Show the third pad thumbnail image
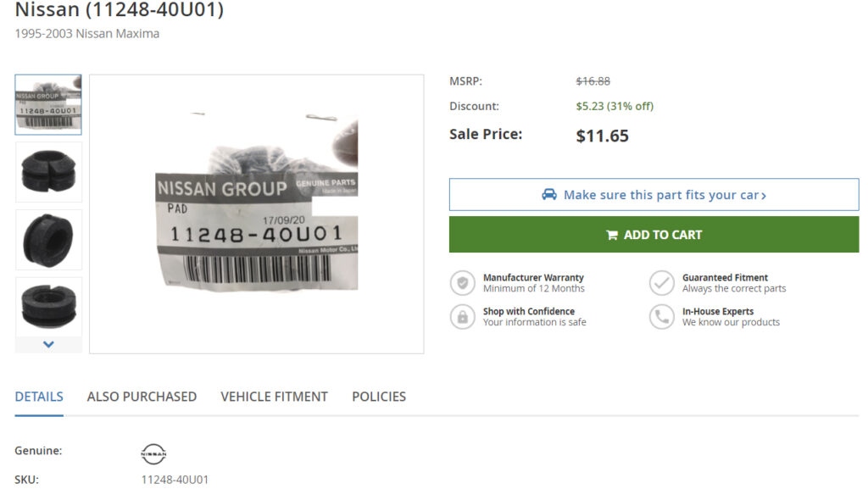The height and width of the screenshot is (489, 868). (48, 240)
